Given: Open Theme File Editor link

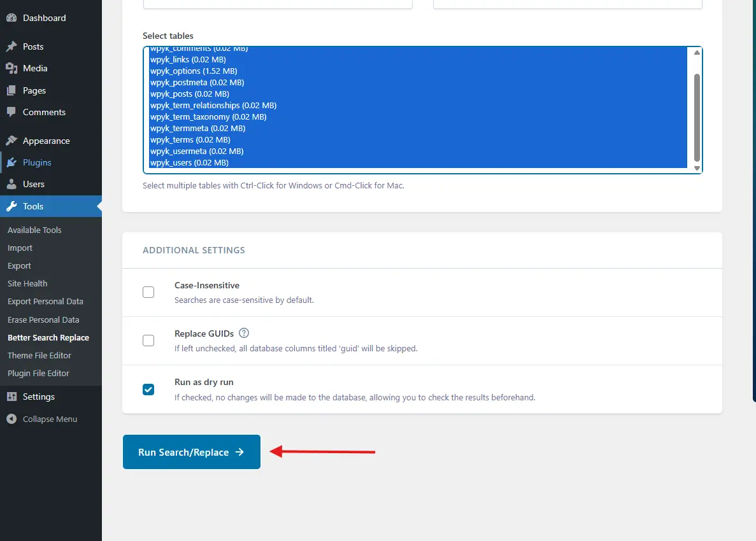Looking at the screenshot, I should click(39, 355).
